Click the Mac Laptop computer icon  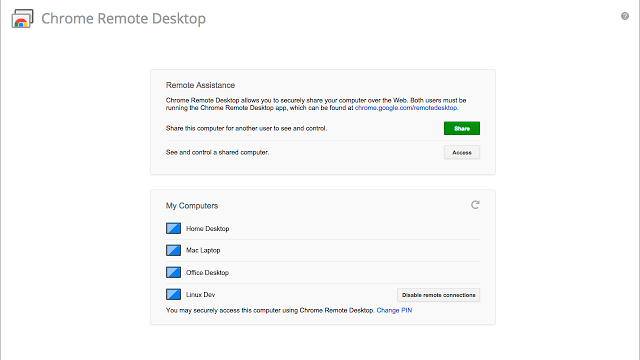[173, 250]
